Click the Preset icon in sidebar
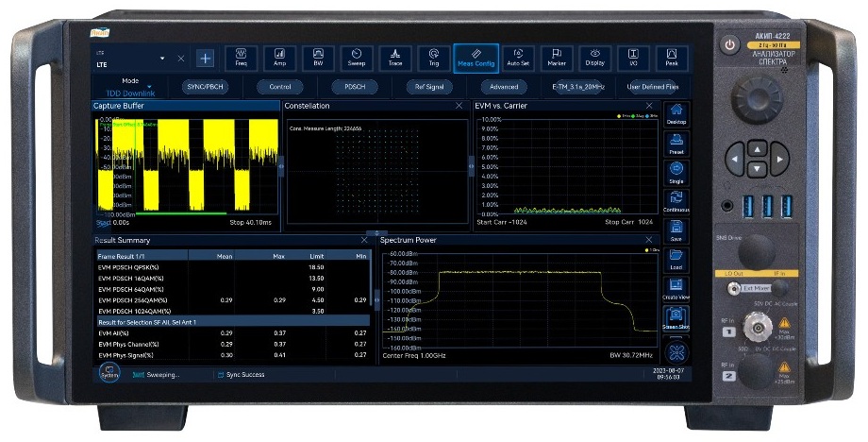This screenshot has width=868, height=442. [676, 144]
